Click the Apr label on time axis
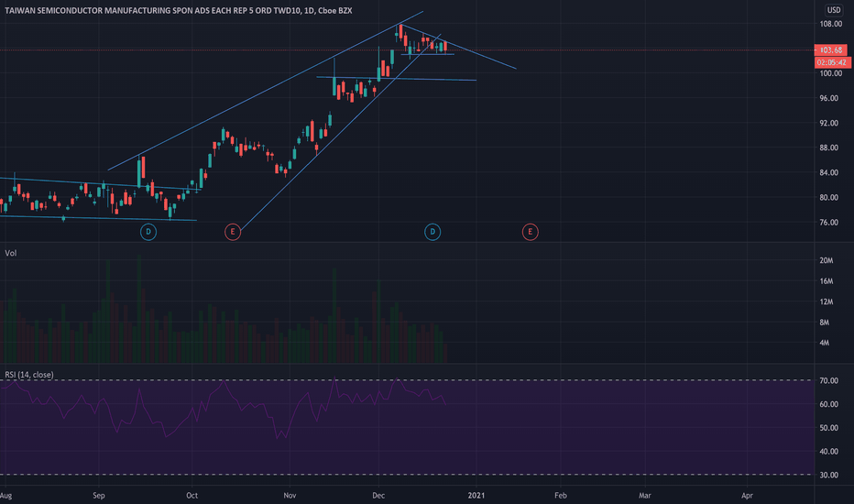This screenshot has width=854, height=504. 748,495
